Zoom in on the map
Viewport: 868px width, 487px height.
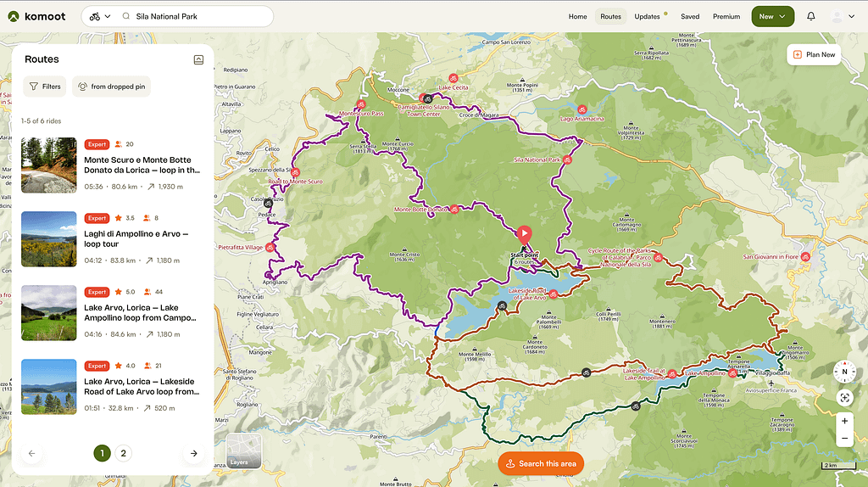click(843, 421)
